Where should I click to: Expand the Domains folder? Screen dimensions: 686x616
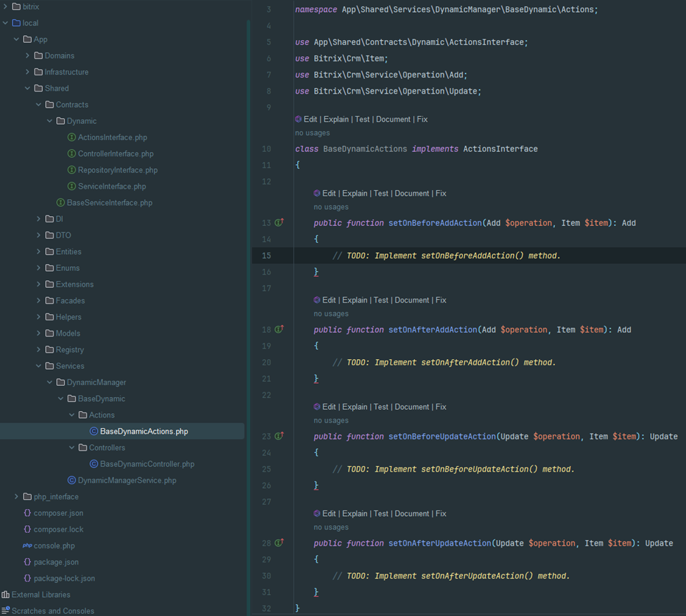pos(27,56)
